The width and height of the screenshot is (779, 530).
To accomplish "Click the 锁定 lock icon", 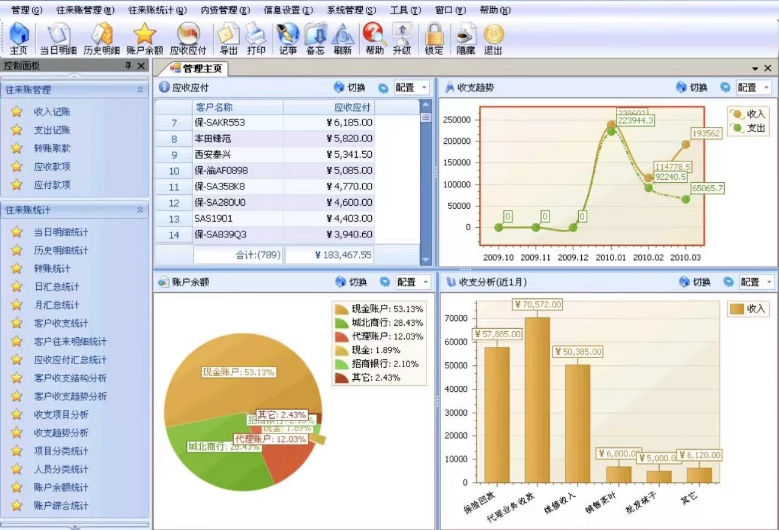I will (434, 38).
